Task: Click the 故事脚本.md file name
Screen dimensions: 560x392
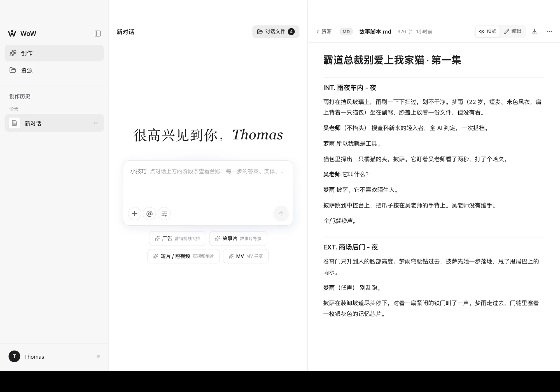Action: click(x=375, y=32)
